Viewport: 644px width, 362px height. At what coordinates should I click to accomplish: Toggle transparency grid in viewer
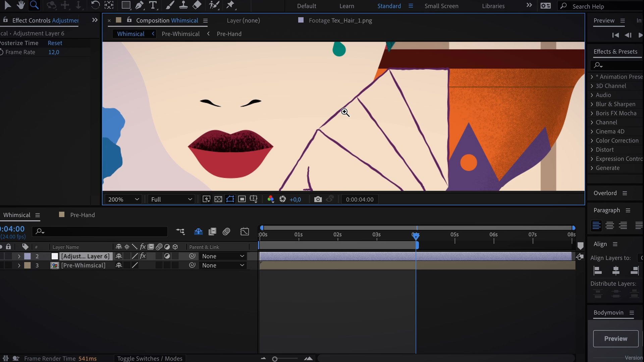tap(218, 199)
